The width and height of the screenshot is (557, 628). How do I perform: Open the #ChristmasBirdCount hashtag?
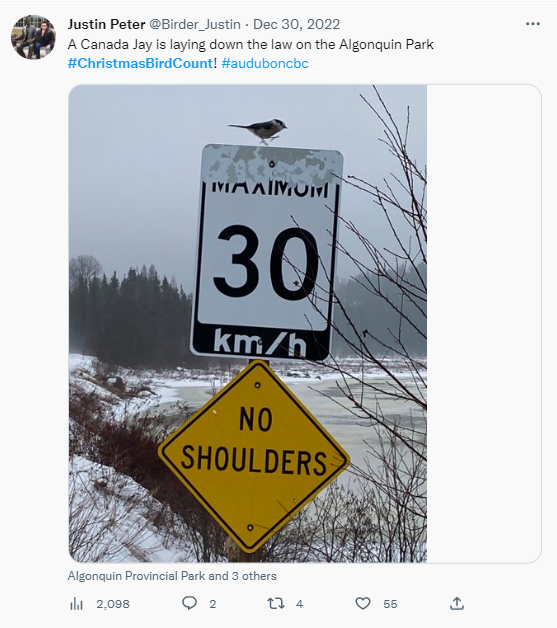[x=140, y=63]
